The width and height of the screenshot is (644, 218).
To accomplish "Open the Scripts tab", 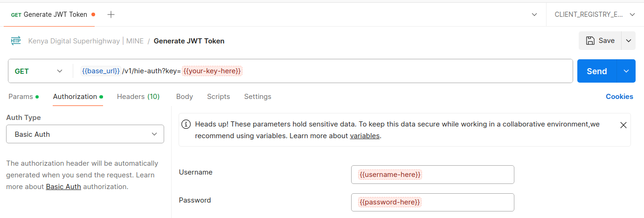I will 218,97.
